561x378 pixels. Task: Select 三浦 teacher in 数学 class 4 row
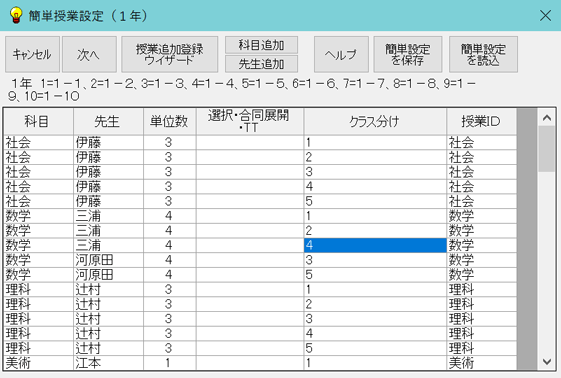coord(108,245)
